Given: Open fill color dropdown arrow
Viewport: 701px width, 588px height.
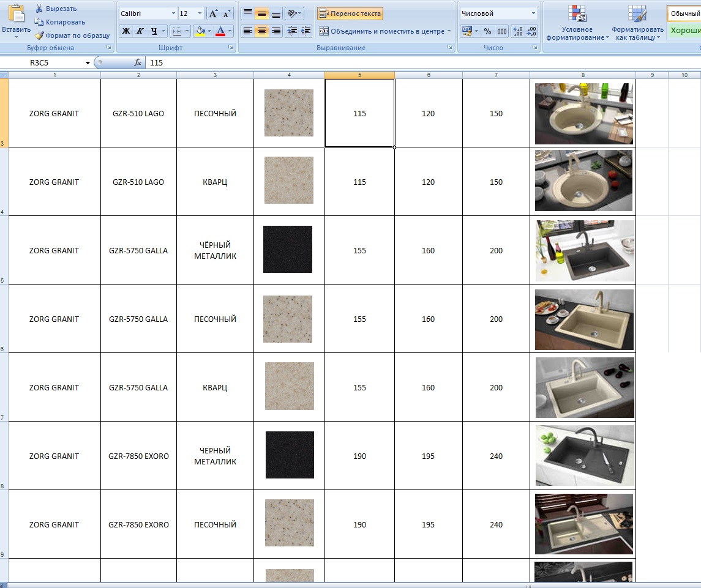Looking at the screenshot, I should tap(209, 31).
